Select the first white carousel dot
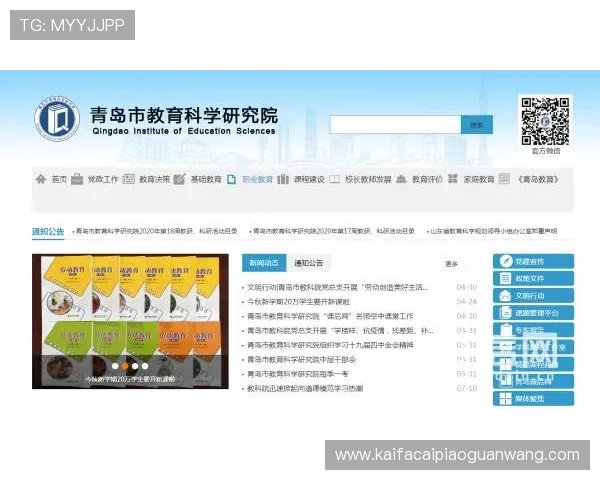 click(115, 366)
